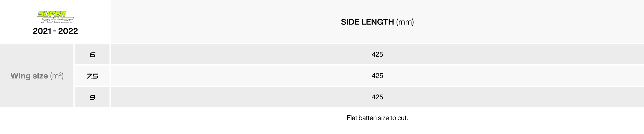The height and width of the screenshot is (134, 644).
Task: Click the word SUPER in the logo
Action: click(52, 14)
